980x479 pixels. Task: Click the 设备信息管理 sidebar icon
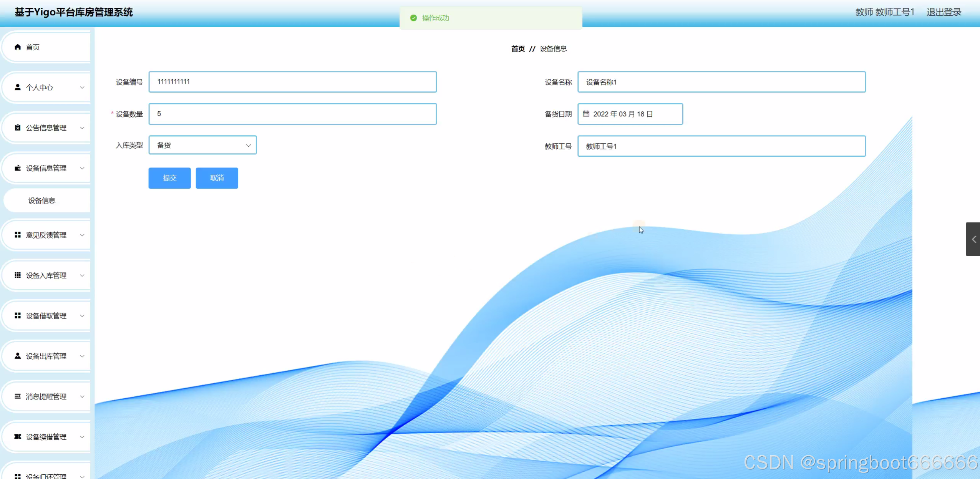[18, 168]
